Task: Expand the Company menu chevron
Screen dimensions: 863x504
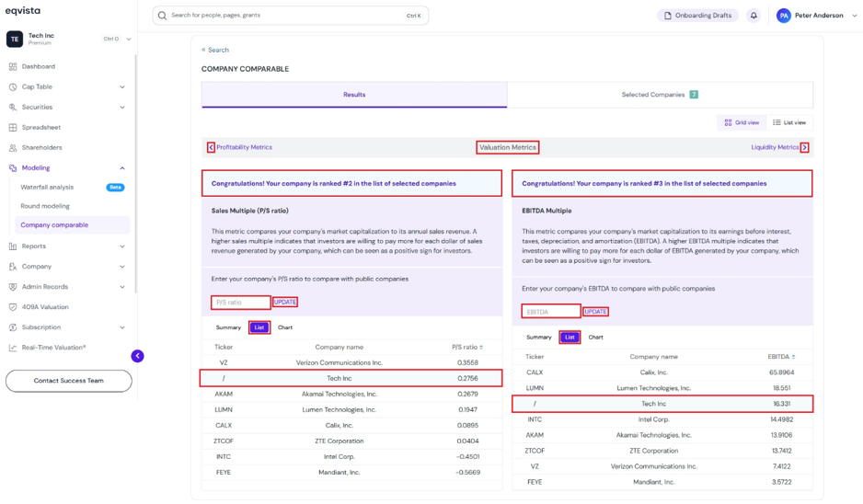Action: tap(122, 267)
